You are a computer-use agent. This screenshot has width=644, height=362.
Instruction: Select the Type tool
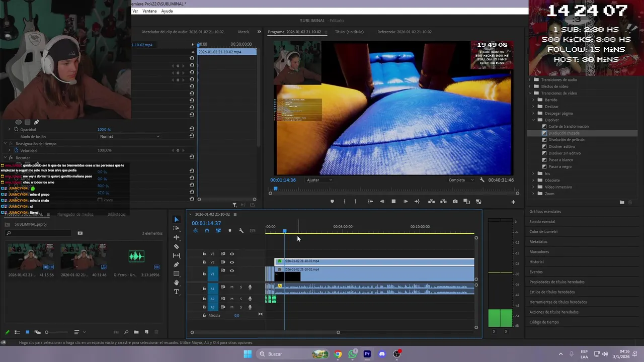coord(176,292)
